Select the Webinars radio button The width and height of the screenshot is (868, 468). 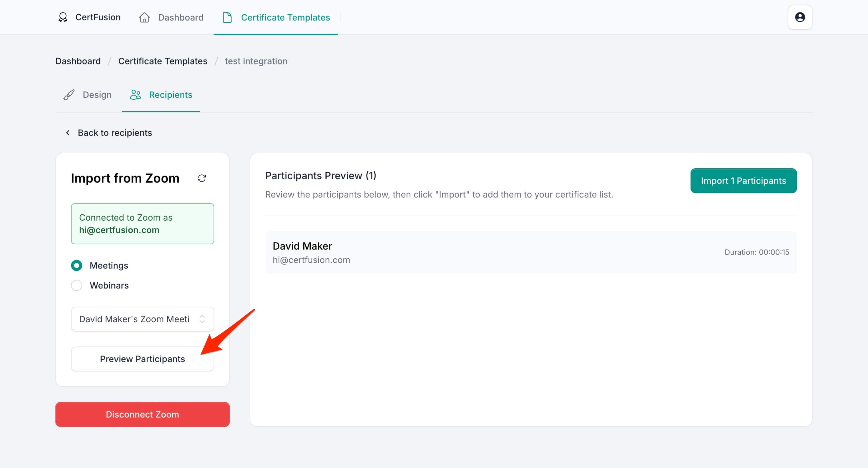(x=77, y=286)
